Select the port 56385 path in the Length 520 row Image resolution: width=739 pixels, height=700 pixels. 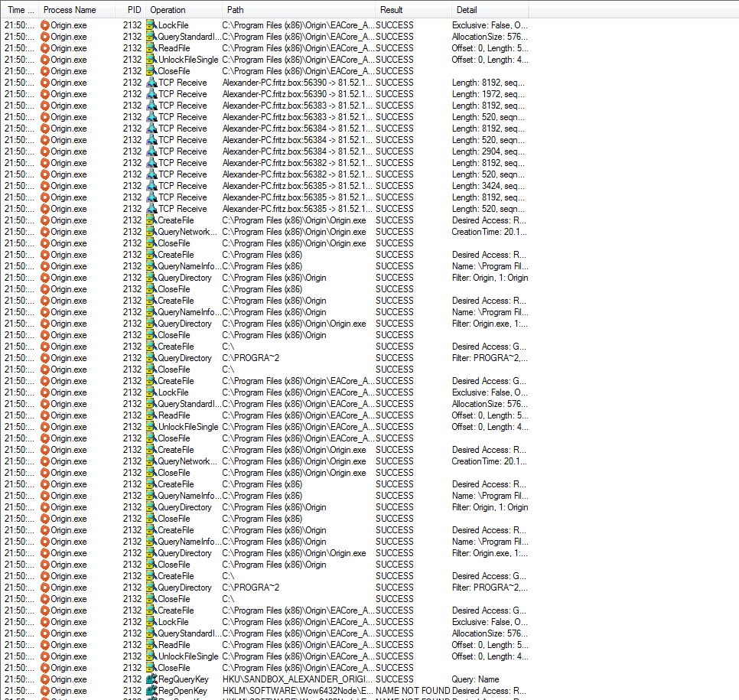(298, 209)
